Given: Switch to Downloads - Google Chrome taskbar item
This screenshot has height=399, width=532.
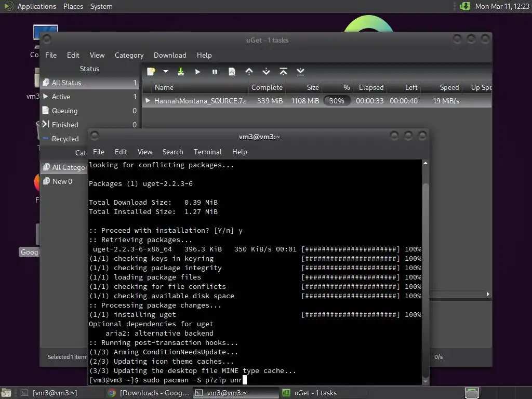Looking at the screenshot, I should click(148, 393).
